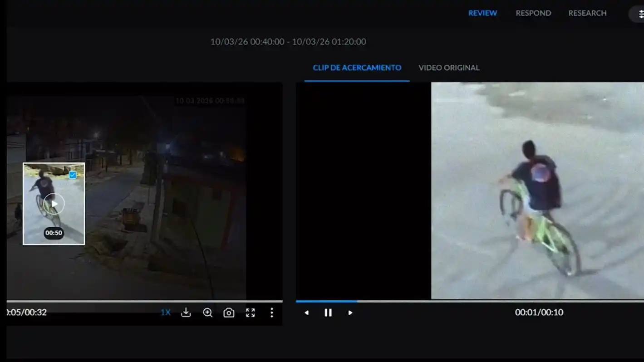Open the zoom tool on the video player
Image resolution: width=644 pixels, height=362 pixels.
tap(207, 313)
